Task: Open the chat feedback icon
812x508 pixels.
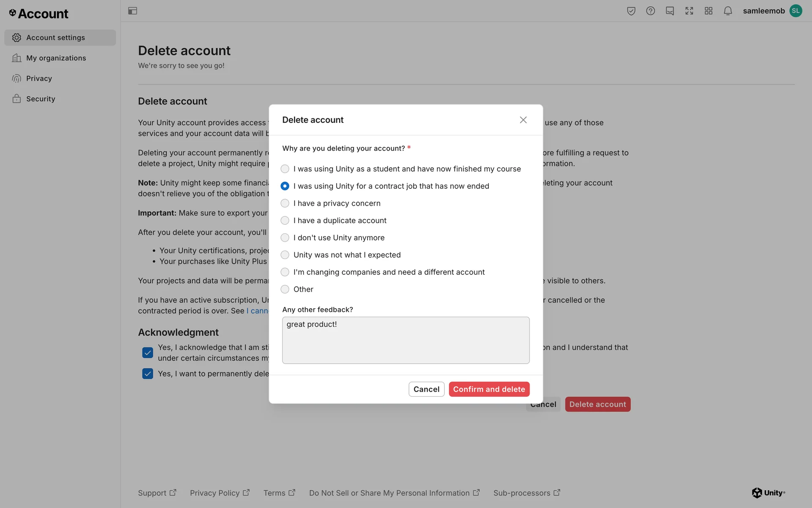Action: (670, 11)
